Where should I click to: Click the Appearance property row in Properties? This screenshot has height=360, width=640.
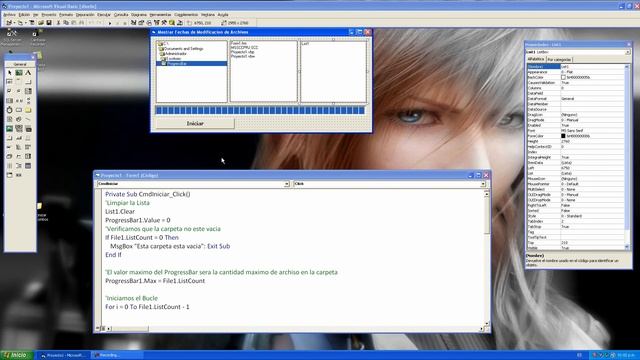(576, 72)
